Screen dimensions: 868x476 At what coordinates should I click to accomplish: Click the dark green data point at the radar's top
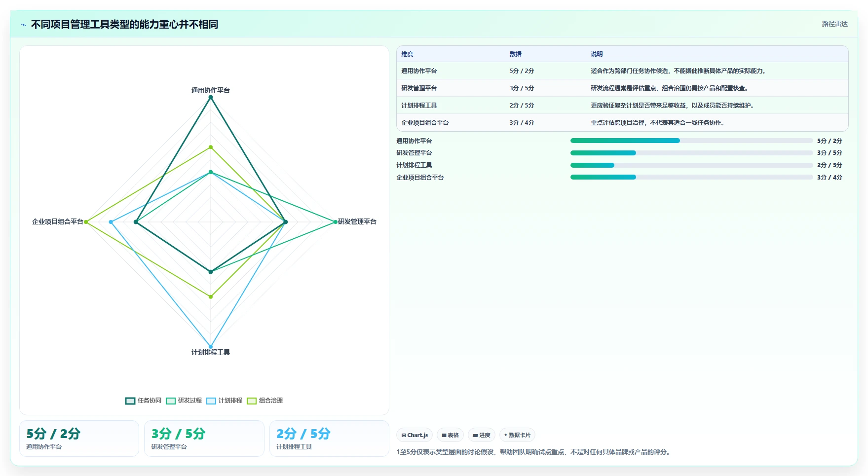pos(211,97)
